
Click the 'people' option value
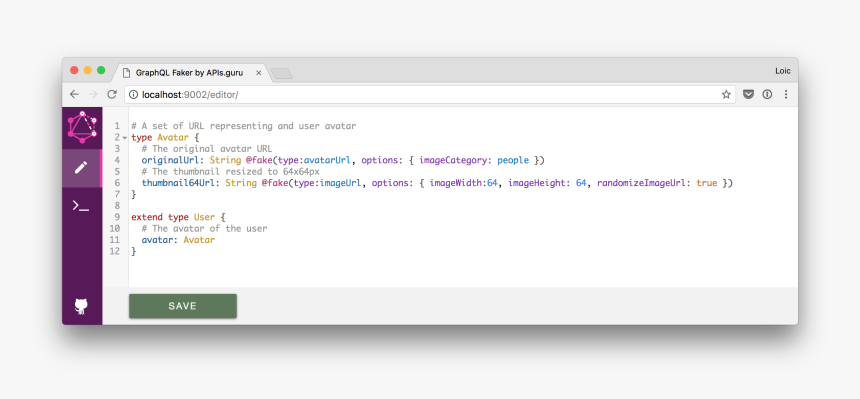(513, 160)
